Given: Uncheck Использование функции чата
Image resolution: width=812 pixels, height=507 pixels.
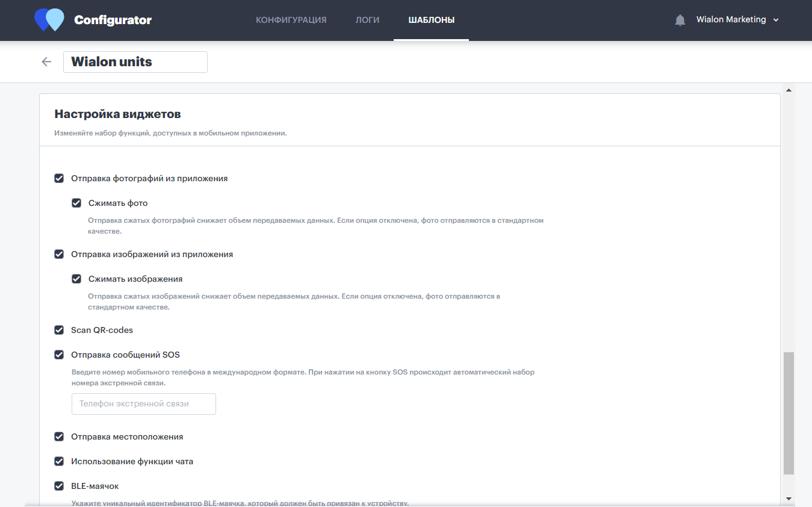Looking at the screenshot, I should pyautogui.click(x=59, y=461).
